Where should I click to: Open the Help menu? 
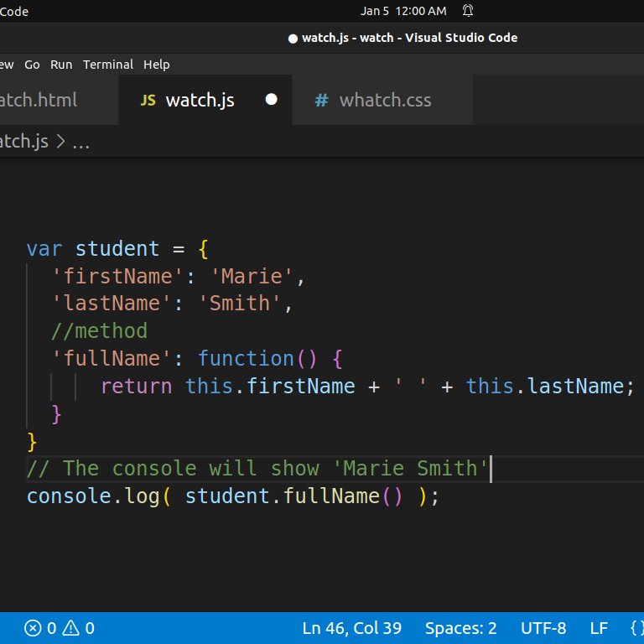[x=157, y=65]
